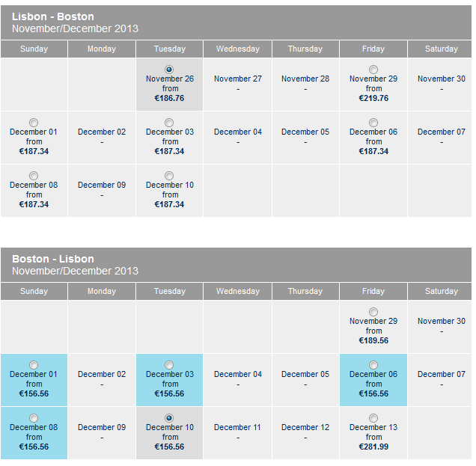Select December 08 Lisbon-Boston flight radio
The image size is (476, 466).
click(x=34, y=176)
